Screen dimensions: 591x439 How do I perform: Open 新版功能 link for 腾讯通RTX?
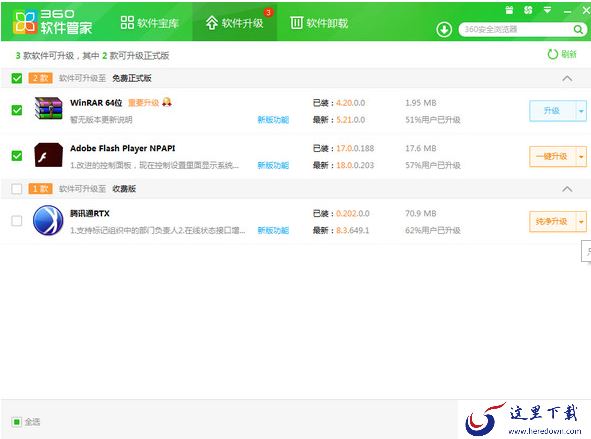pos(273,230)
